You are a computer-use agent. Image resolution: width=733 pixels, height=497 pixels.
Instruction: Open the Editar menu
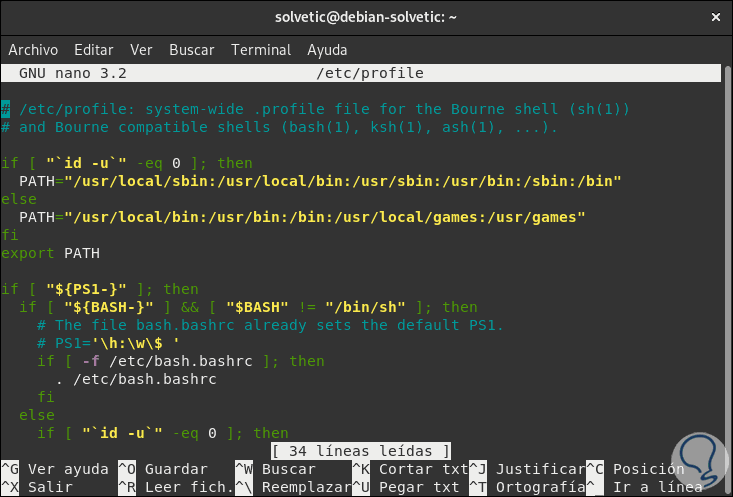point(94,49)
